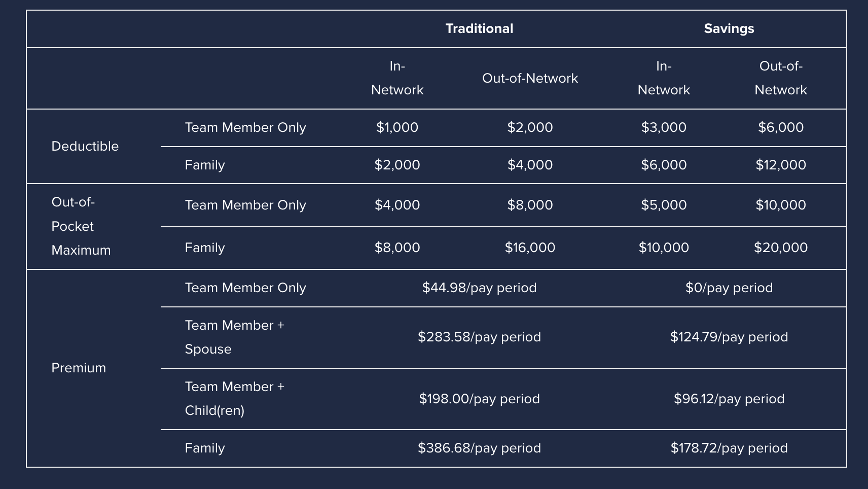
Task: Click the $20,000 family out-of-pocket value
Action: (x=781, y=248)
